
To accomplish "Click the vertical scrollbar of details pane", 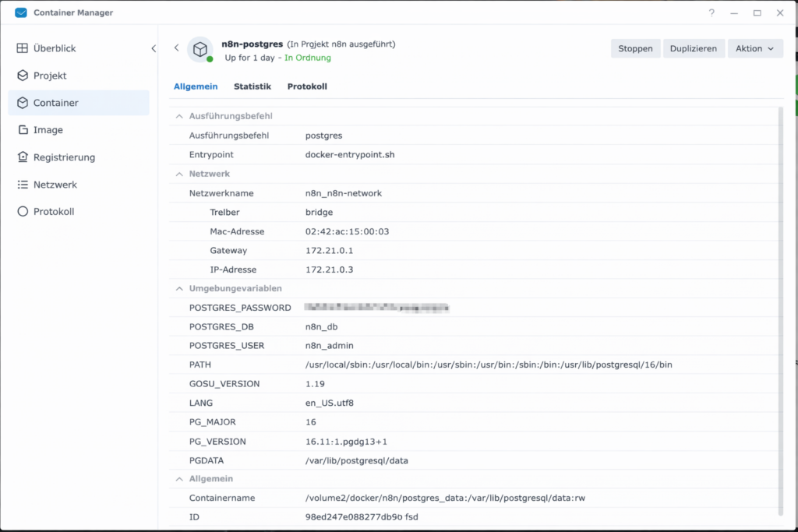I will pos(780,312).
